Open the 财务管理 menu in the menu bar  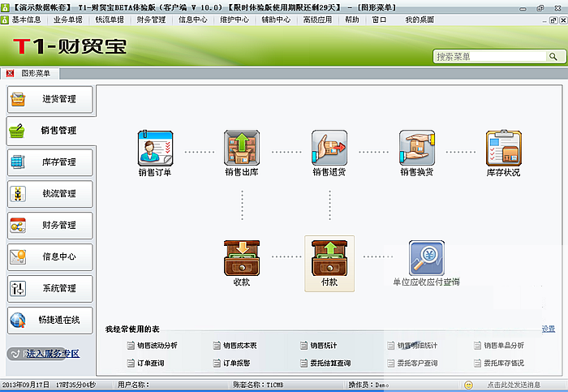click(x=151, y=19)
